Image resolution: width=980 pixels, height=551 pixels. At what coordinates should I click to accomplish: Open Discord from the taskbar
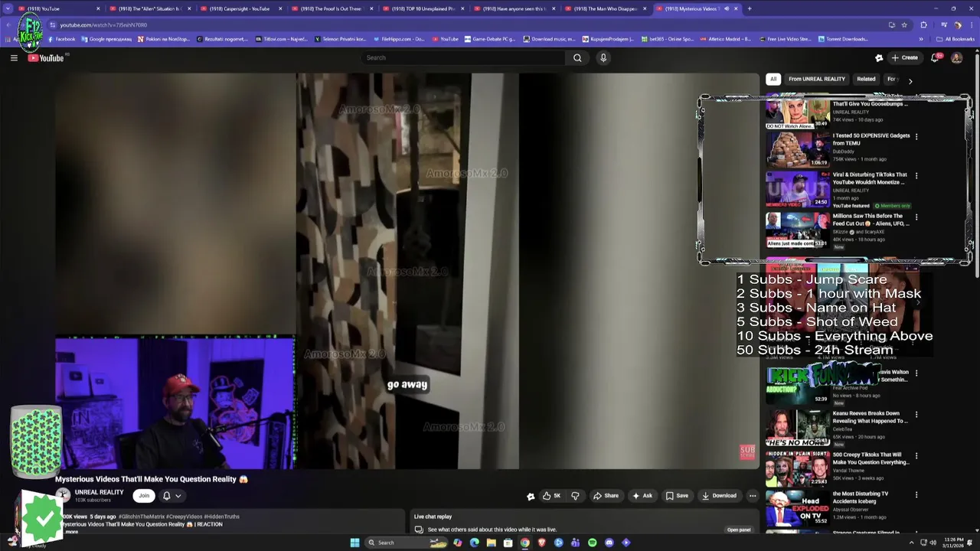pos(609,543)
